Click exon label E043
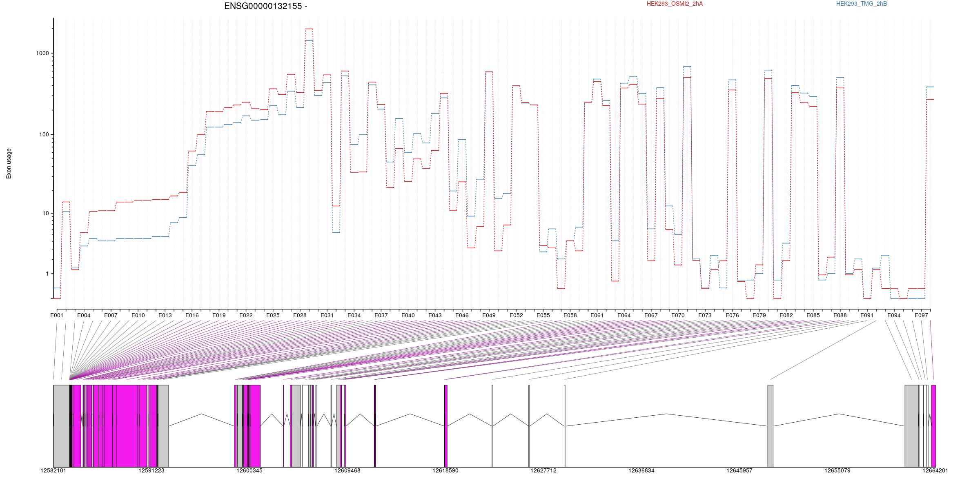The image size is (980, 490). tap(435, 315)
